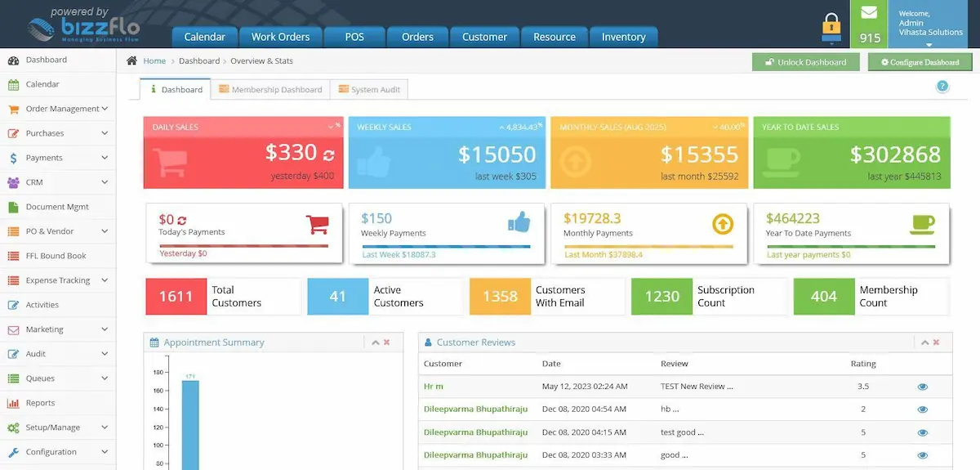Click the yellow progress bar under Monthly Payments
This screenshot has height=470, width=980.
click(648, 246)
